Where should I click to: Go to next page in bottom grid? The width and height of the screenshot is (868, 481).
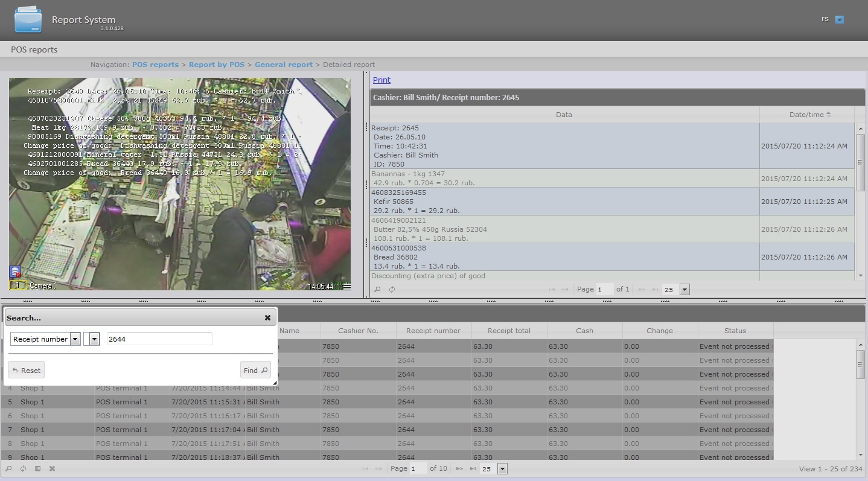point(459,469)
